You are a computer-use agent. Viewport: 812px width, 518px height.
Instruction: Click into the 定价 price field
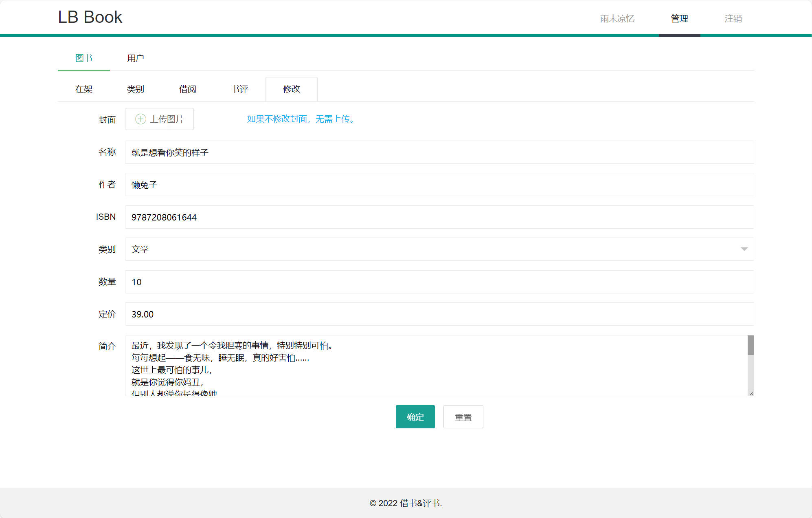click(439, 314)
